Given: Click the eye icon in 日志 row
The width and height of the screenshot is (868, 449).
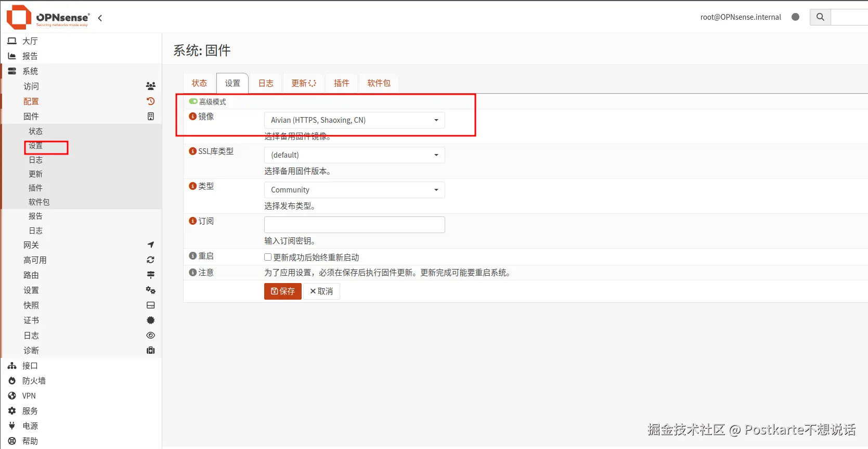Looking at the screenshot, I should (x=151, y=335).
